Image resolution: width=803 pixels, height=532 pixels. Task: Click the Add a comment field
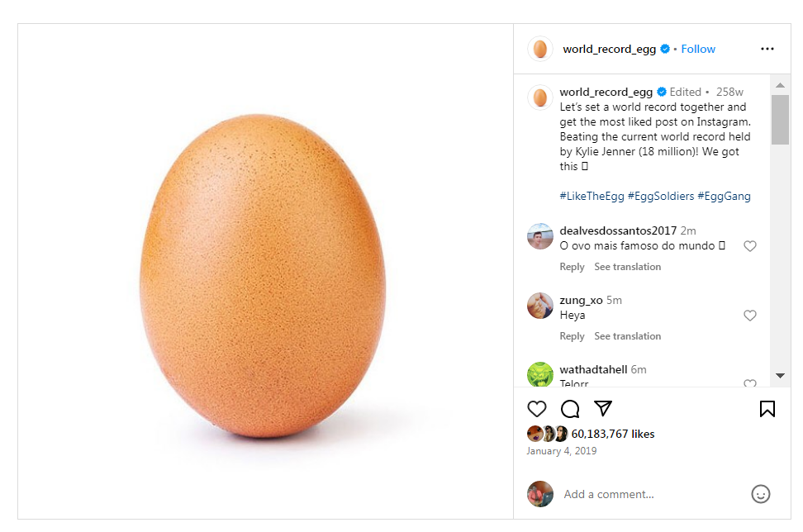tap(609, 494)
